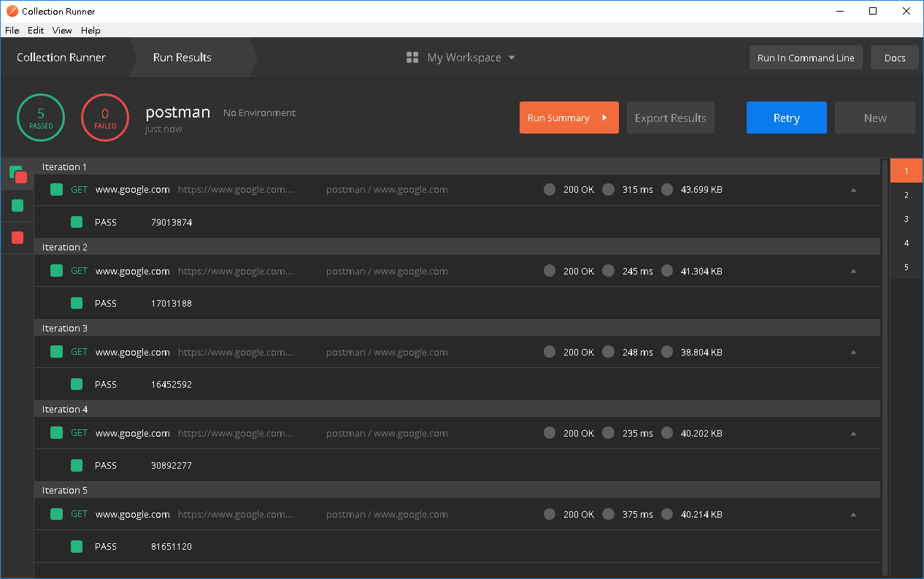Click the 0 Failed circle indicator

click(x=105, y=118)
